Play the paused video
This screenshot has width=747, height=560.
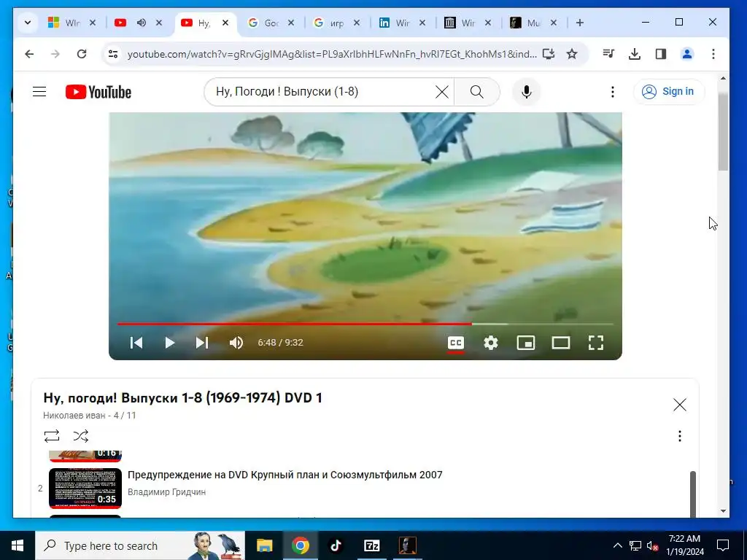click(x=169, y=343)
